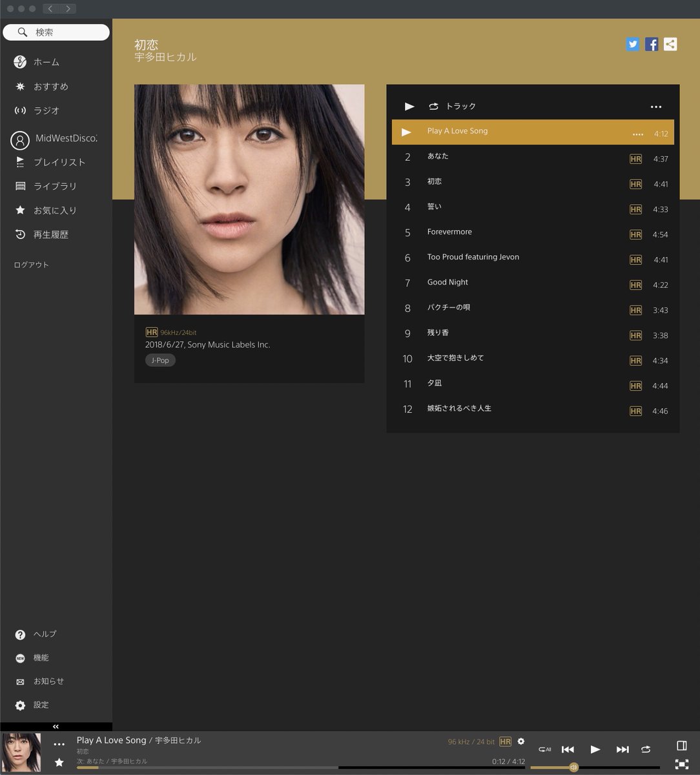Click the 宇多田ヒカル artist name under album title
The height and width of the screenshot is (775, 700).
[x=165, y=57]
